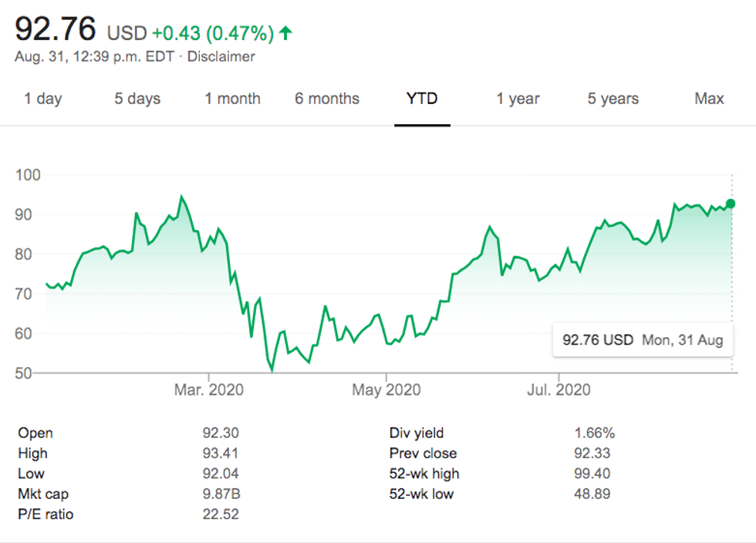
Task: Click the Mkt cap value 9.87B
Action: [x=221, y=494]
